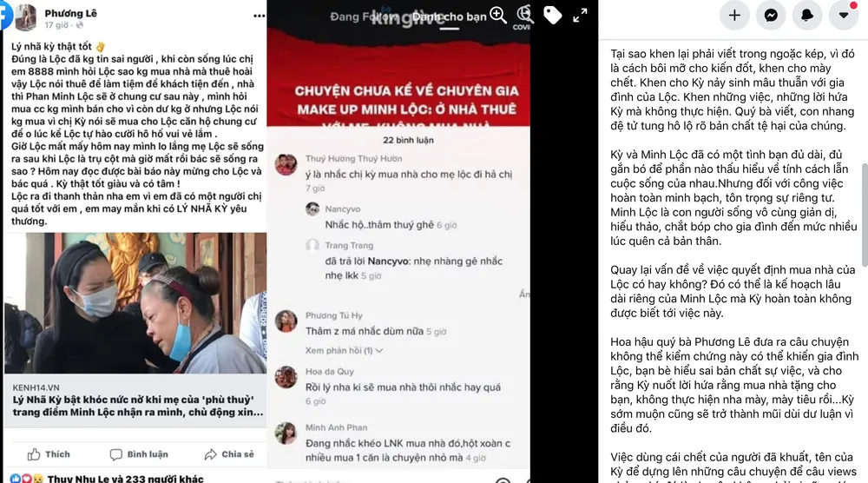Open the KENH14.VN article link
The width and height of the screenshot is (868, 483).
pos(135,401)
